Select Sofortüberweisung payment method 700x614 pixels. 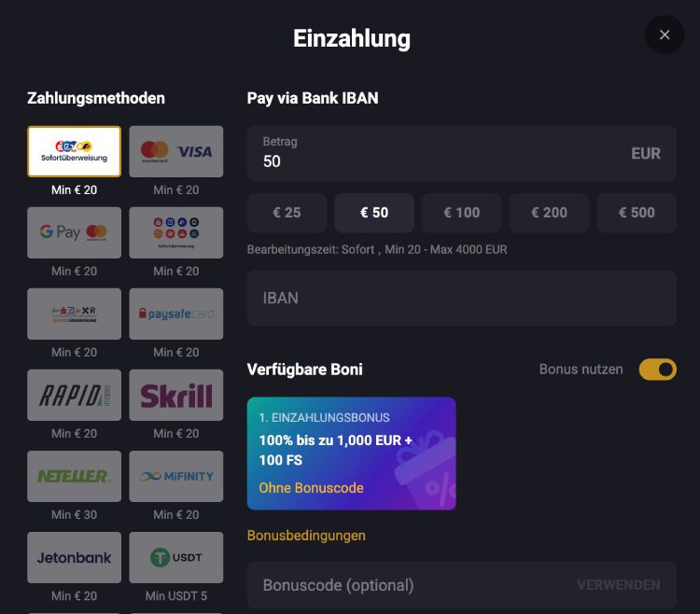[x=74, y=151]
